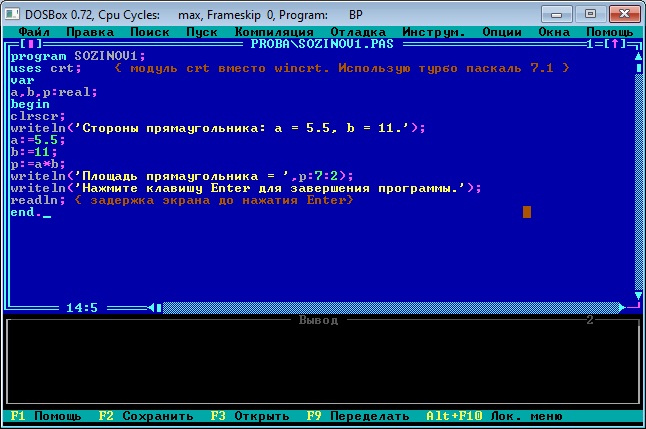Image resolution: width=646 pixels, height=429 pixels.
Task: Click the horizontal scrollbar thumb
Action: pos(159,307)
